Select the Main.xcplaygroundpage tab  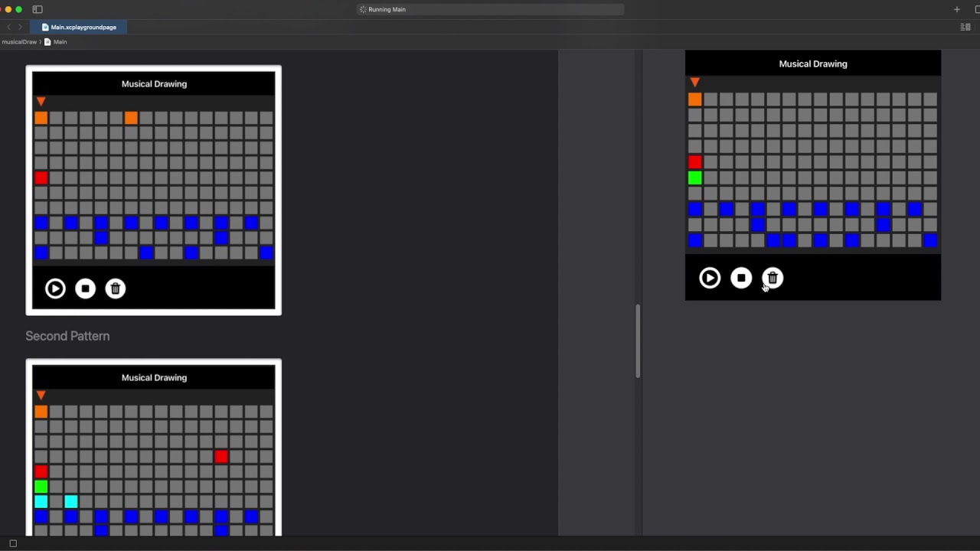point(79,27)
